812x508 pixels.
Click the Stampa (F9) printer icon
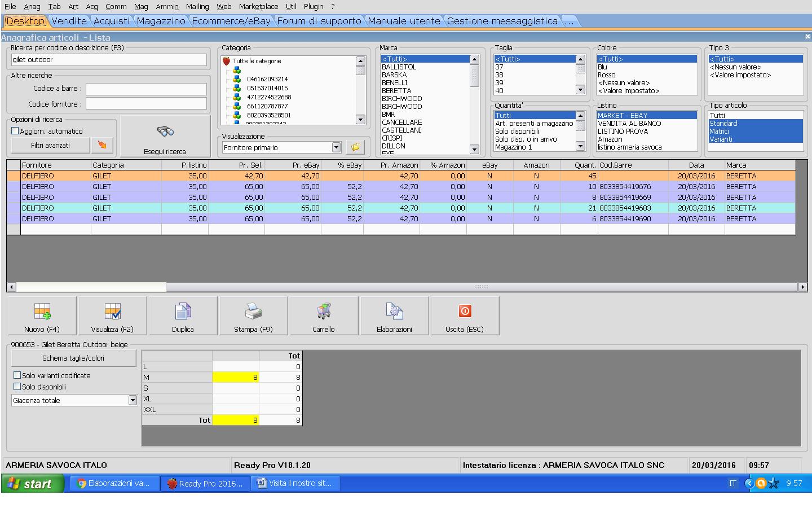tap(253, 311)
